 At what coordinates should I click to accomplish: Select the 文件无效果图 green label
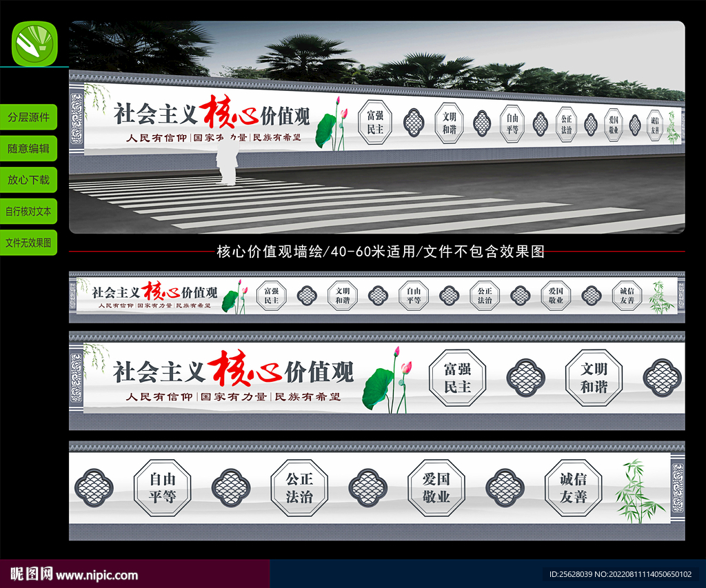click(29, 243)
